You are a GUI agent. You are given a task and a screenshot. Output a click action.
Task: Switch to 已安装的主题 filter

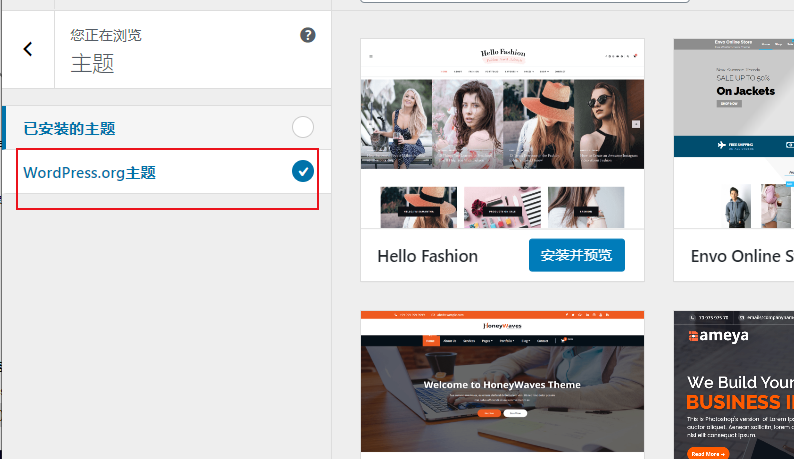[x=69, y=129]
